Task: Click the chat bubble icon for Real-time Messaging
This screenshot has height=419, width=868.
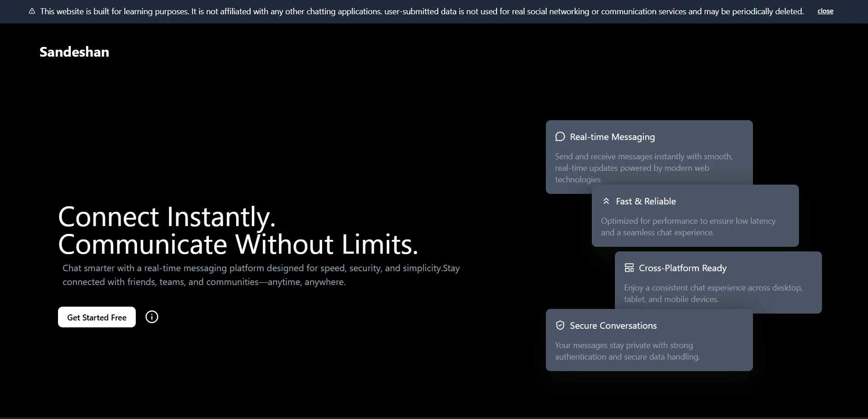Action: tap(560, 137)
